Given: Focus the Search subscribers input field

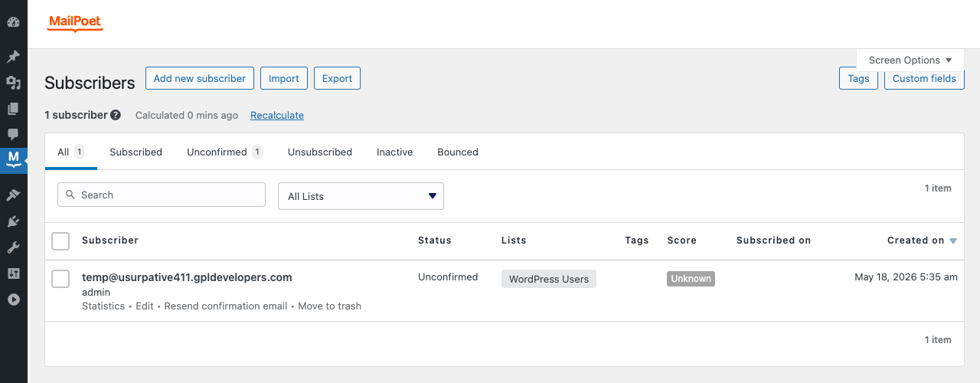Looking at the screenshot, I should (x=162, y=195).
